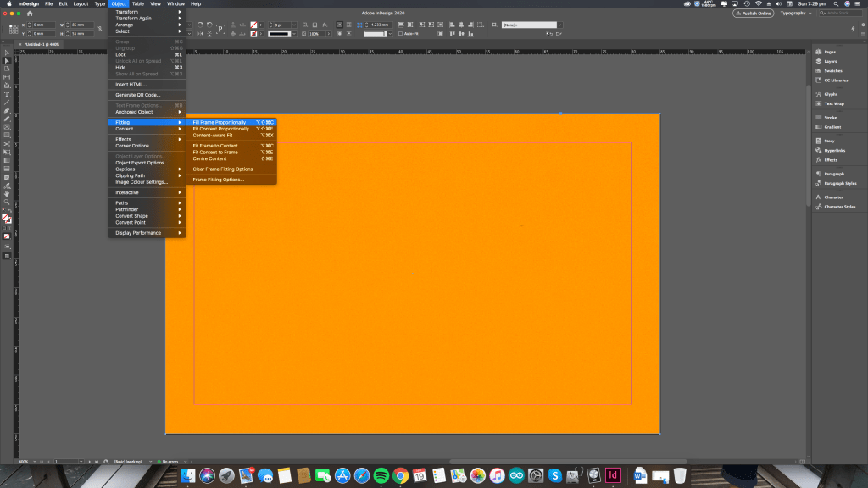Open Spotify from the Dock
868x488 pixels.
pos(381,475)
